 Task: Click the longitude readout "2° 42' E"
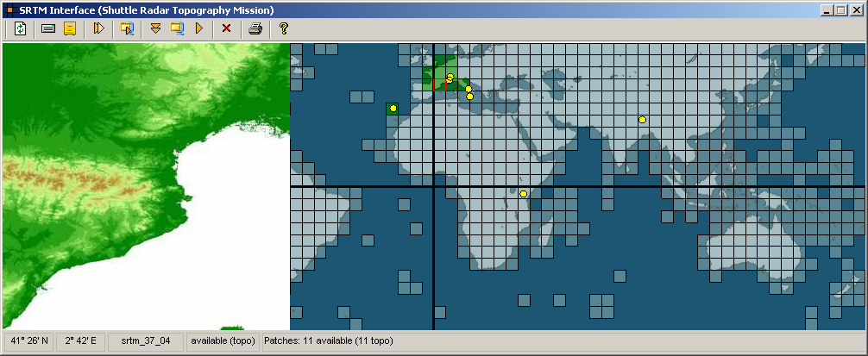point(81,341)
